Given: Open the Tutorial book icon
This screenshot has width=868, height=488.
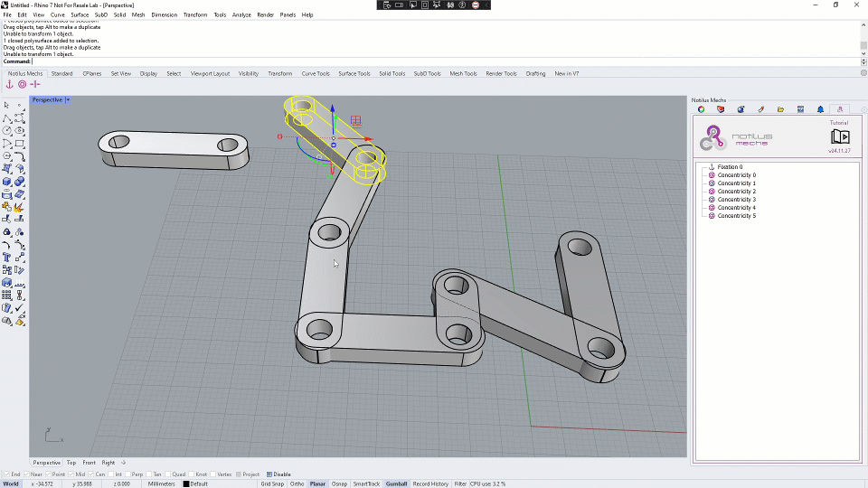Looking at the screenshot, I should pos(840,136).
